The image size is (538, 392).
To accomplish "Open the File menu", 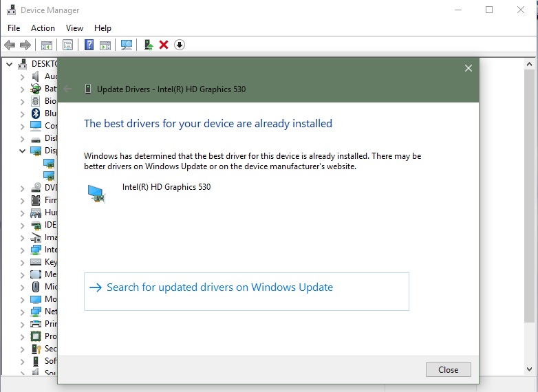I will point(14,28).
